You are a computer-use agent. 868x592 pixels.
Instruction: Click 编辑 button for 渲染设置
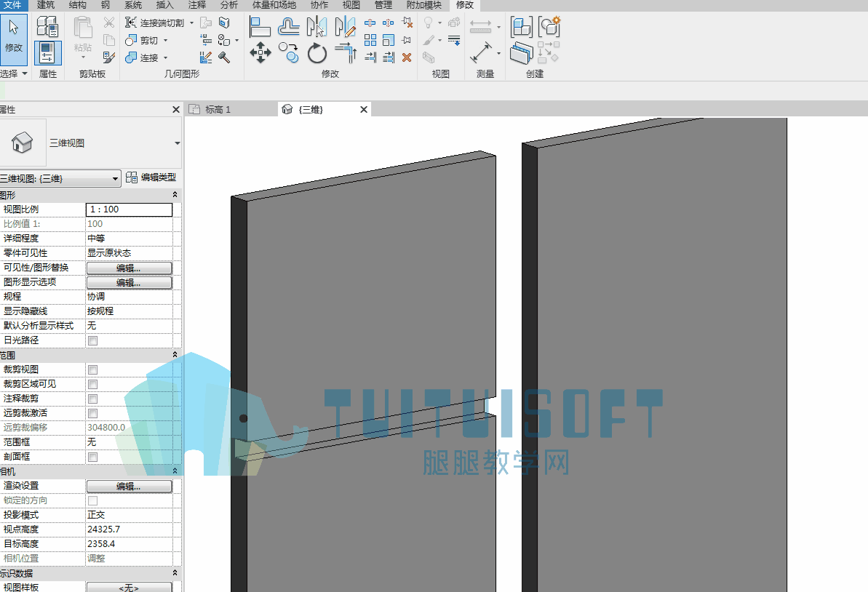coord(129,487)
